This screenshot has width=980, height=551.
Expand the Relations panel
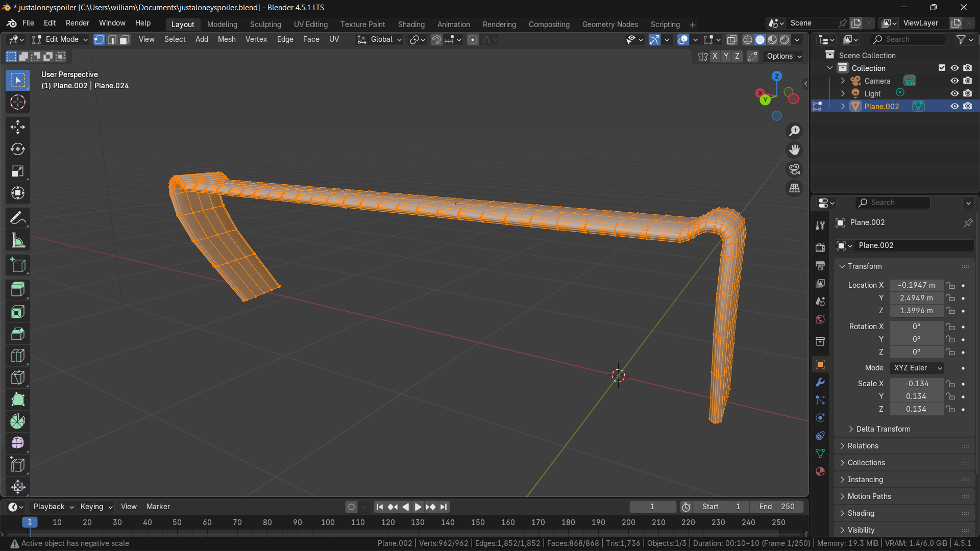click(x=863, y=446)
